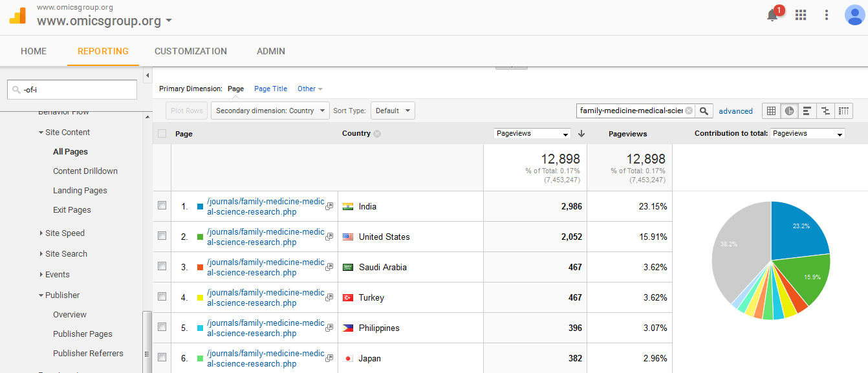This screenshot has height=373, width=868.
Task: Select all rows with header checkbox
Action: coord(162,134)
